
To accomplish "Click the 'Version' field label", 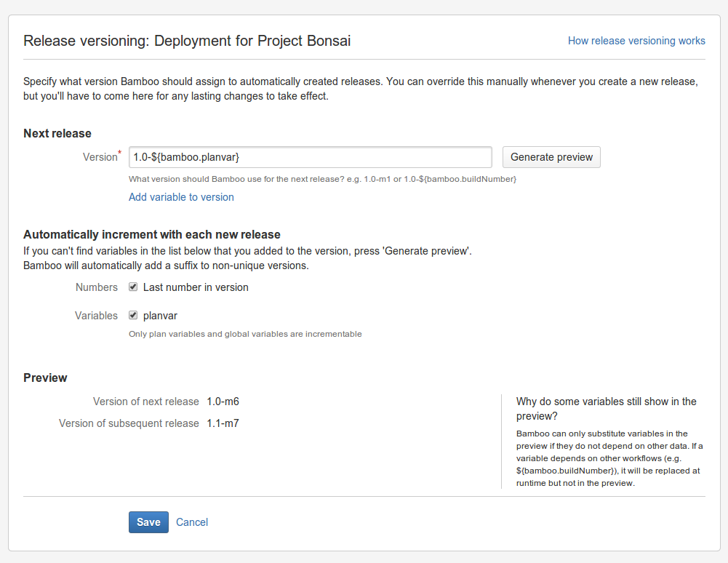I will 100,157.
